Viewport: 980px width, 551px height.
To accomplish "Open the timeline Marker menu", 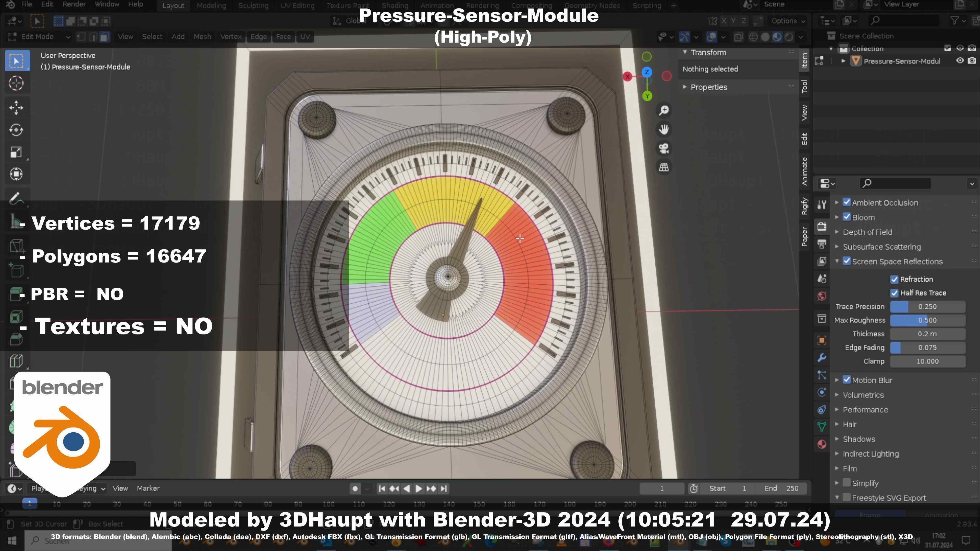I will (148, 488).
